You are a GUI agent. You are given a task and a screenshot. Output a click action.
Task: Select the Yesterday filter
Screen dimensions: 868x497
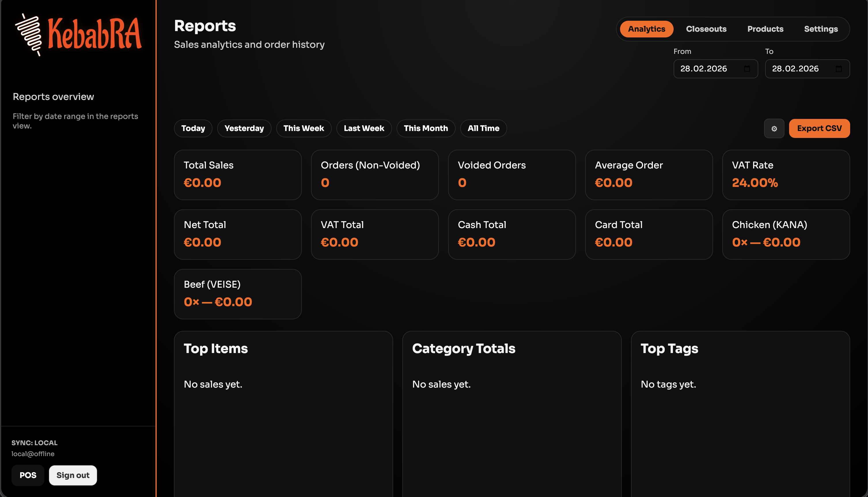pos(244,128)
